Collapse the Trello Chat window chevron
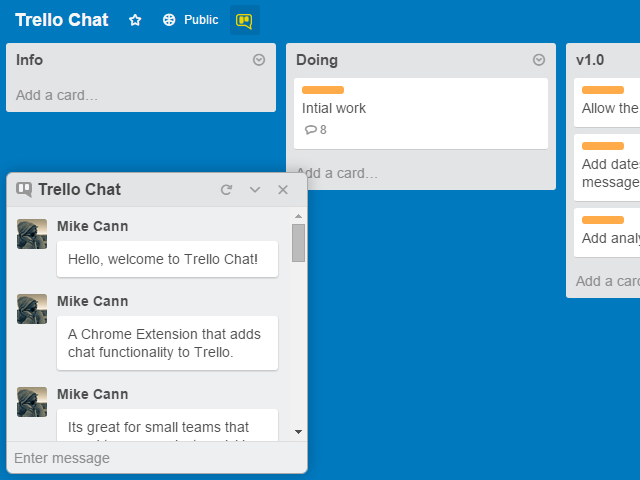Screen dimensions: 640x480 click(x=255, y=189)
